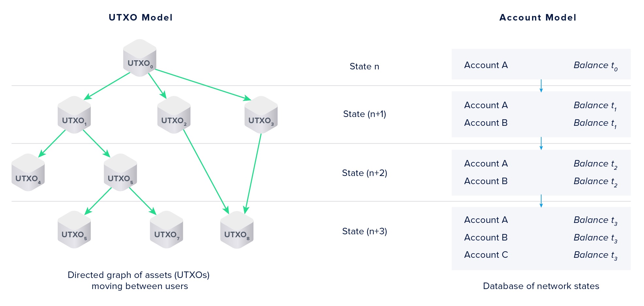Click blue arrow above State (n+3) account box
The width and height of the screenshot is (644, 306).
(x=541, y=201)
